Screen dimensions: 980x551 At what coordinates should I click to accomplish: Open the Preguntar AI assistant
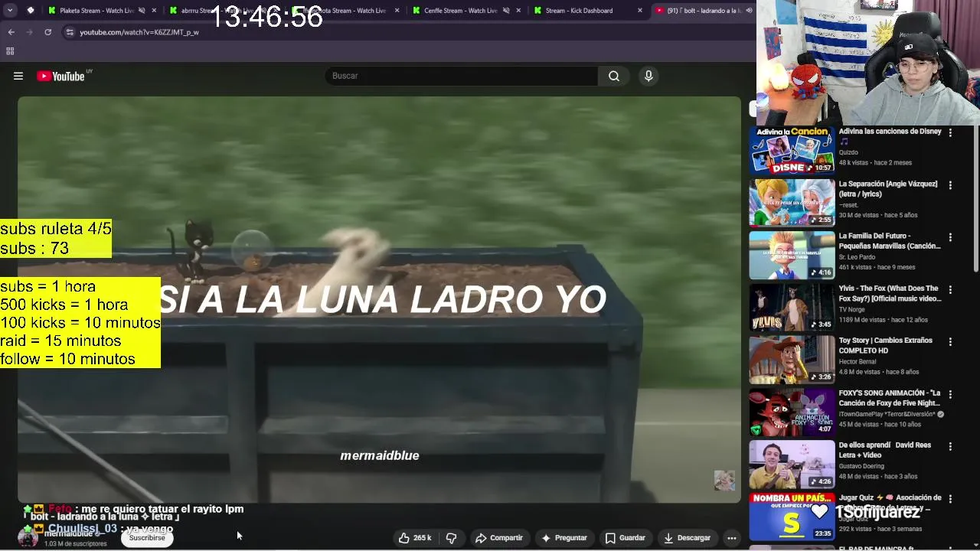[x=564, y=538]
